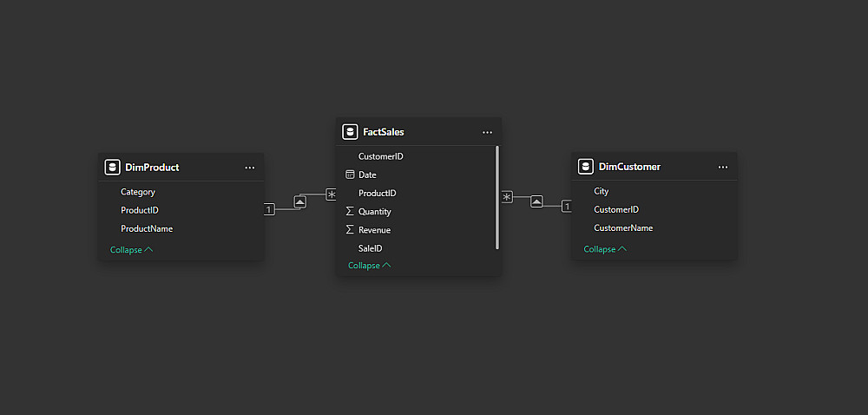Screen dimensions: 868x415
Task: Open FactSales more options menu
Action: tap(487, 132)
